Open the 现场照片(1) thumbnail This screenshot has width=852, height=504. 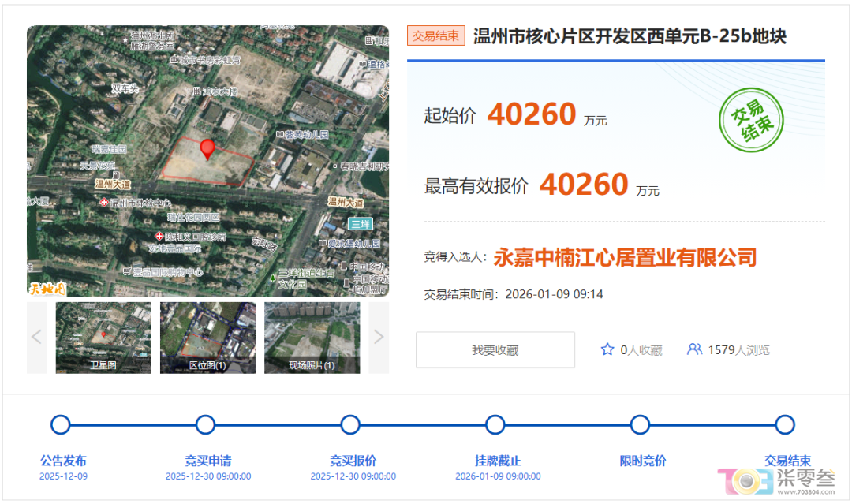pos(312,338)
